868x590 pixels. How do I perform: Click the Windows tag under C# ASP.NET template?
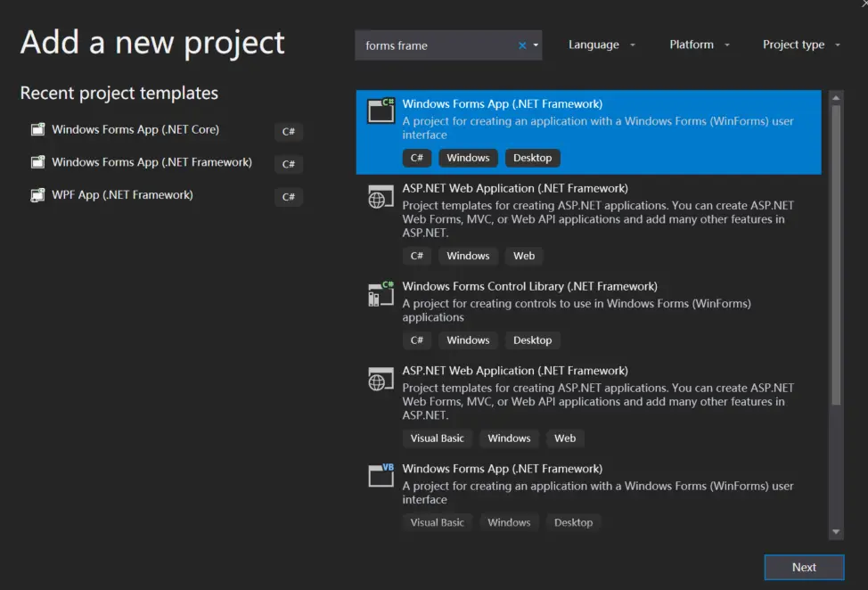[469, 256]
